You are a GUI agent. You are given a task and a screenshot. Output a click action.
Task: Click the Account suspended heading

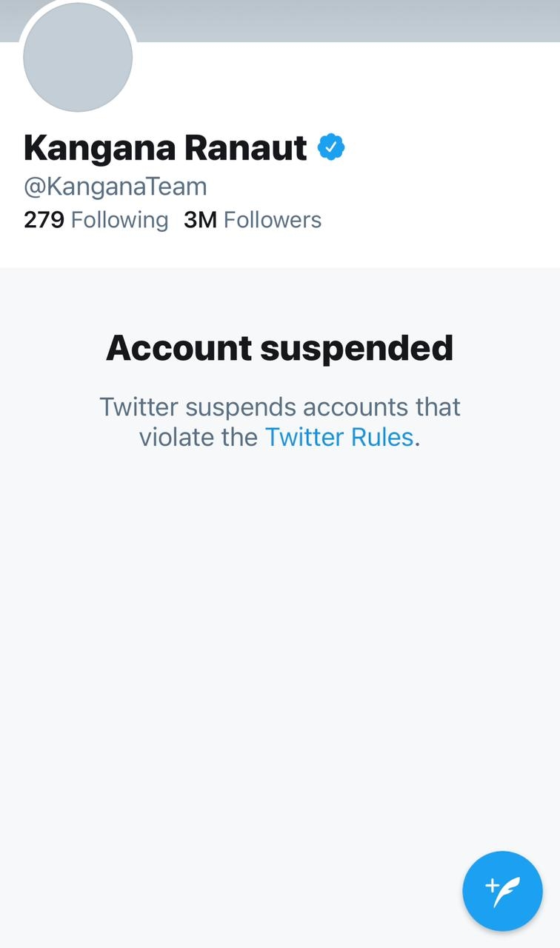pos(280,347)
